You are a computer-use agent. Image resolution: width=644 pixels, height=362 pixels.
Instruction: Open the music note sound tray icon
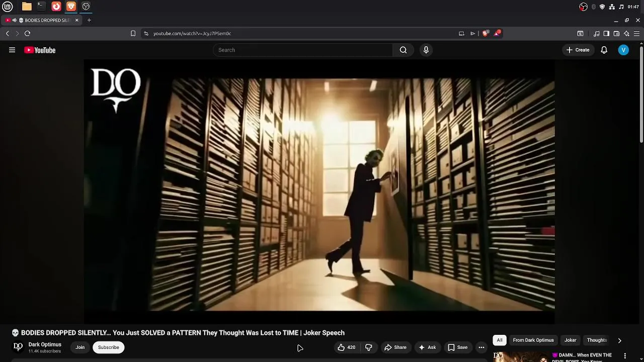[621, 7]
